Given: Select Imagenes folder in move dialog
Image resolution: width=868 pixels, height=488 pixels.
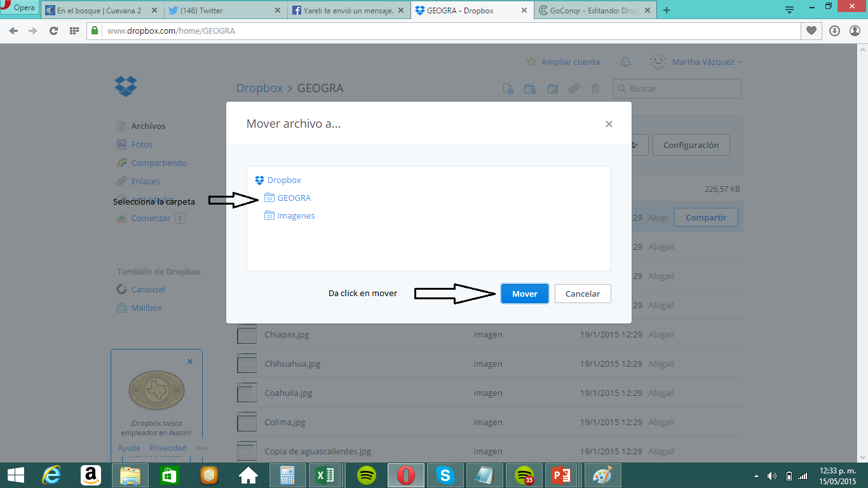Looking at the screenshot, I should click(289, 215).
